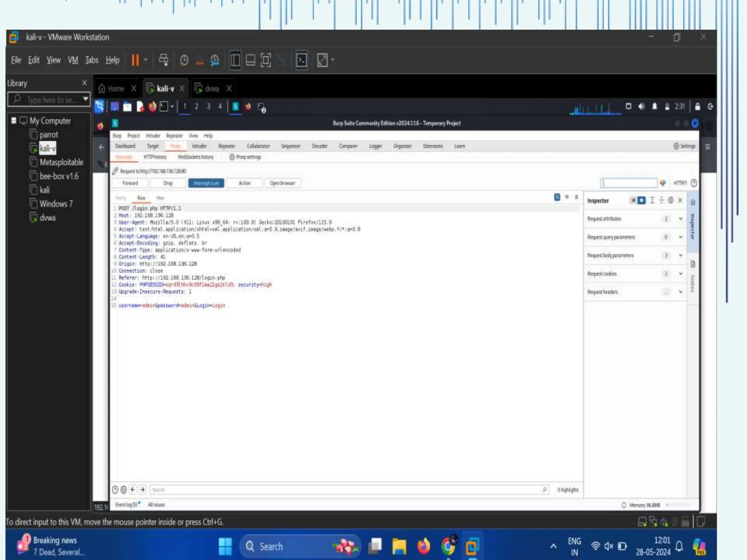The height and width of the screenshot is (560, 747).
Task: Open Proxy settings gear link
Action: (245, 157)
